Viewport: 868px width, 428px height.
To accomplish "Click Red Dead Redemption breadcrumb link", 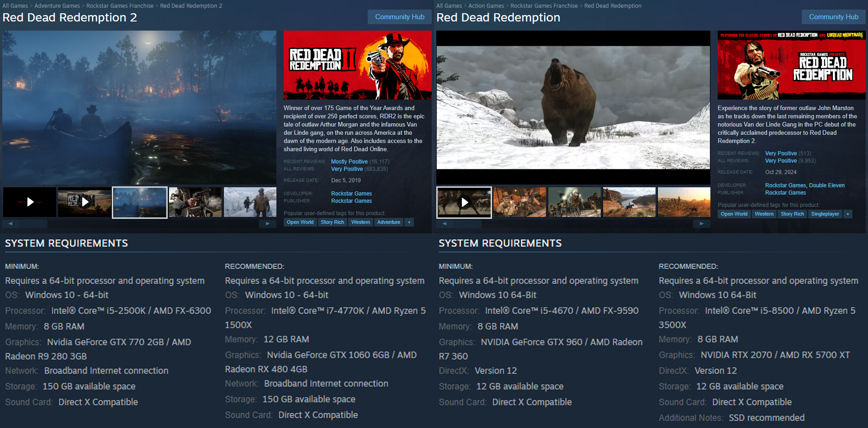I will pos(613,6).
